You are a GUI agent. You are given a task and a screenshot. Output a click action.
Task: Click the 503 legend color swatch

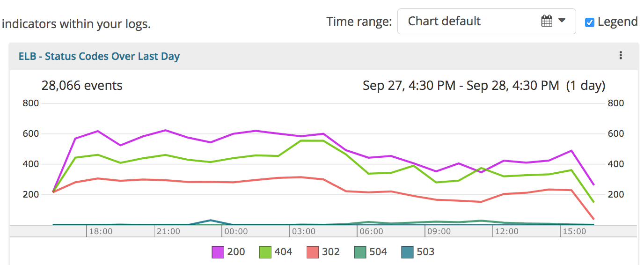408,252
